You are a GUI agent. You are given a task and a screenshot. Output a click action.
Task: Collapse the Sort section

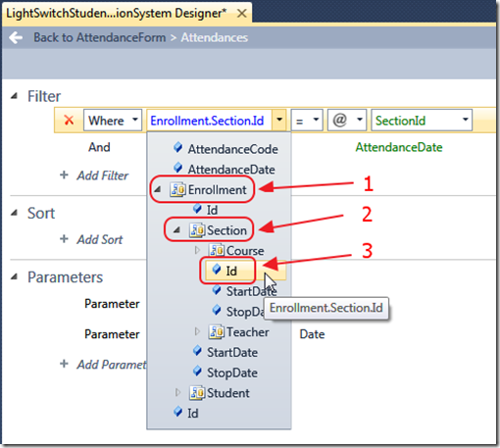pyautogui.click(x=14, y=213)
